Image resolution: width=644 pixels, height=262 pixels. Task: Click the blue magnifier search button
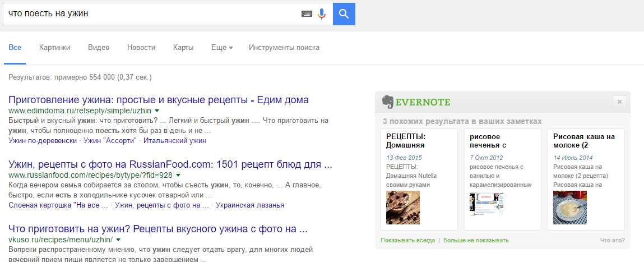[344, 14]
